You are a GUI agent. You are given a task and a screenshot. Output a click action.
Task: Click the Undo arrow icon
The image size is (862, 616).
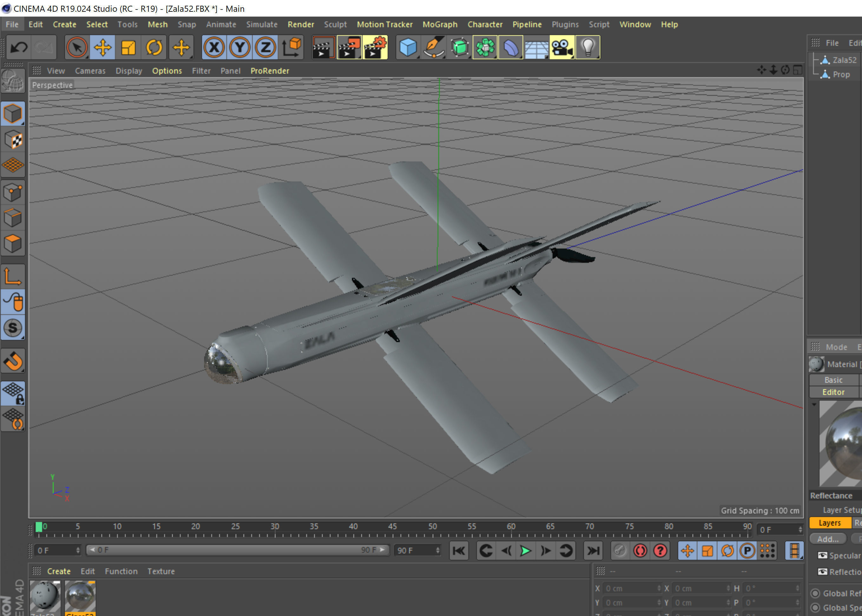(19, 47)
